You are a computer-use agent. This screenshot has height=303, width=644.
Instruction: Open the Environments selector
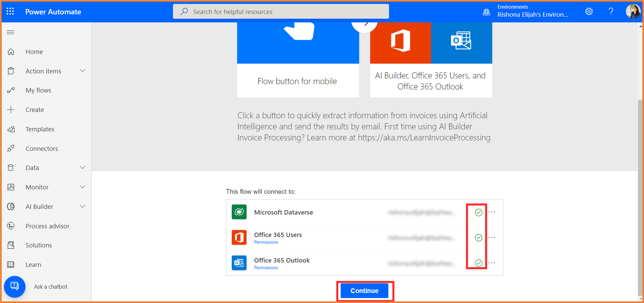click(533, 11)
